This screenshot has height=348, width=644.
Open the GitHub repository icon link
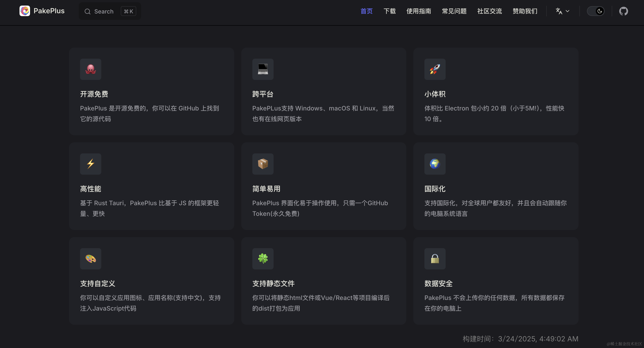click(x=623, y=11)
